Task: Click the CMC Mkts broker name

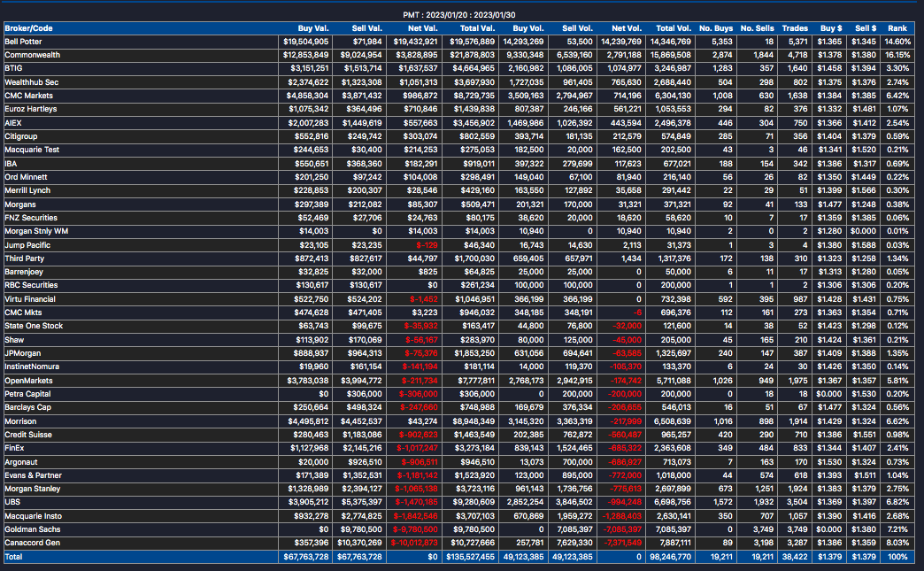Action: (x=24, y=313)
